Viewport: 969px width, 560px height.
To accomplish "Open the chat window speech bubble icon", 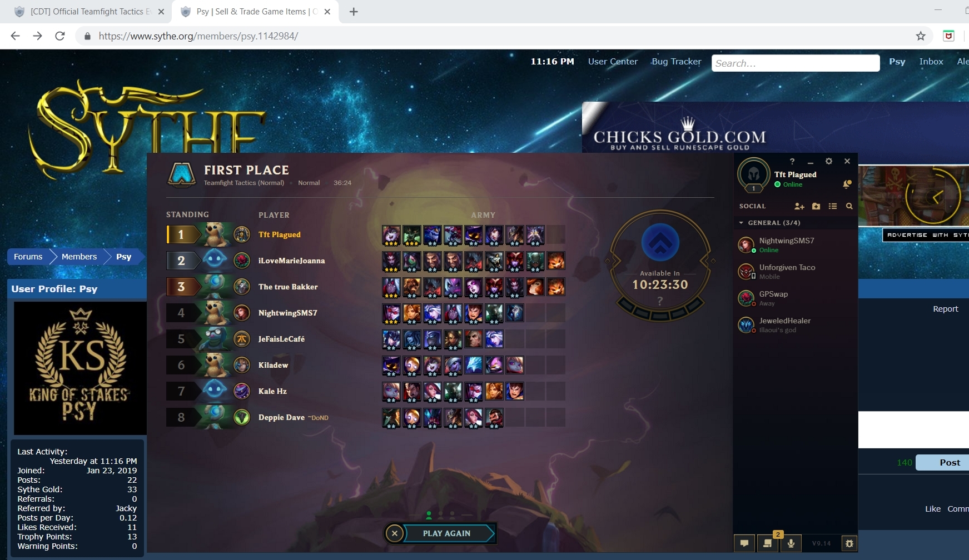I will (x=744, y=543).
